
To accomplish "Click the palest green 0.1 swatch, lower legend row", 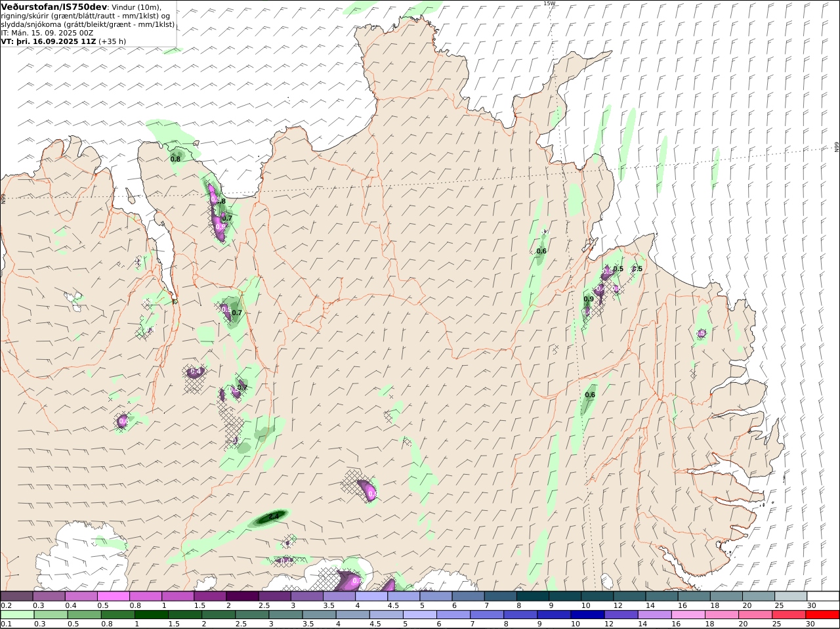I will coord(17,615).
